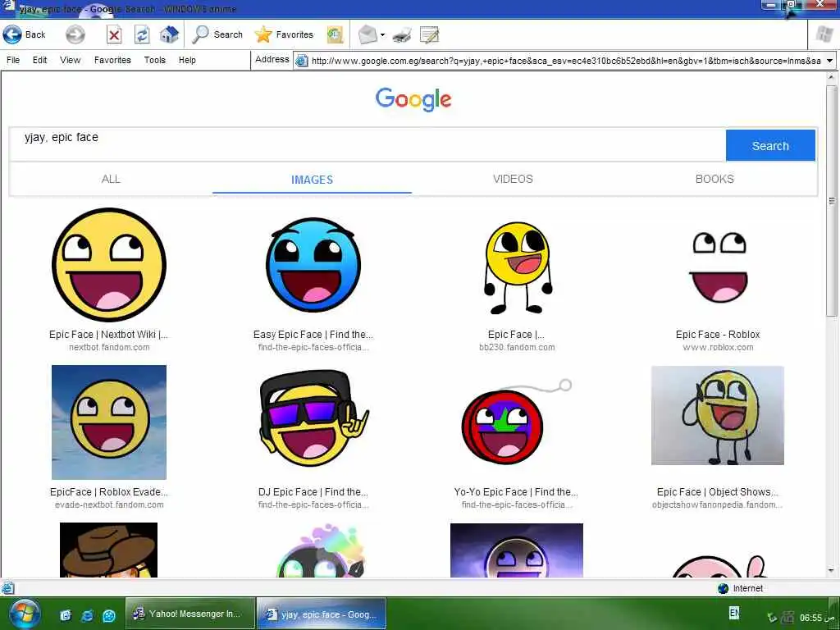Open the History toolbar icon
Screen dimensions: 840x630
[335, 34]
